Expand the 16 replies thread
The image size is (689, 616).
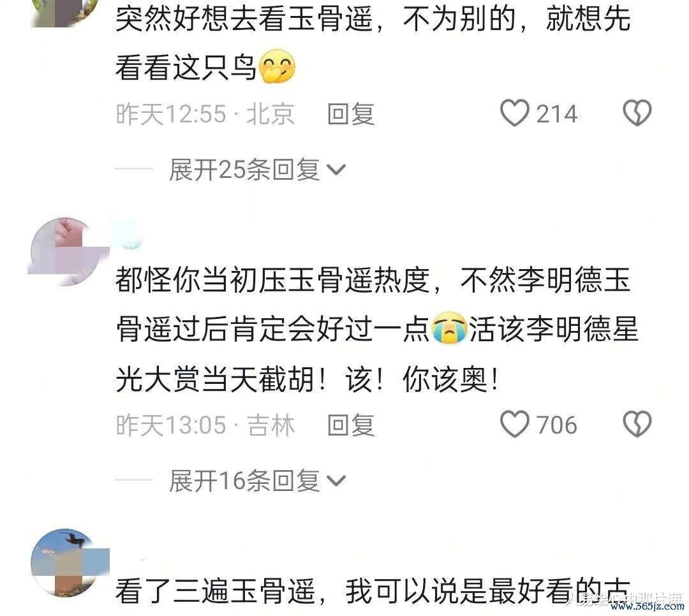pos(258,481)
